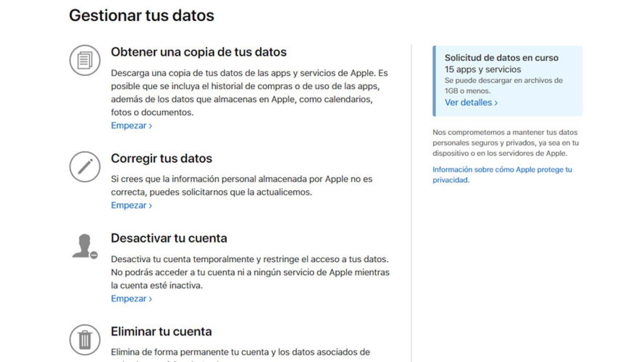Click the Si crees que la información paragraph
644x362 pixels.
coord(242,186)
